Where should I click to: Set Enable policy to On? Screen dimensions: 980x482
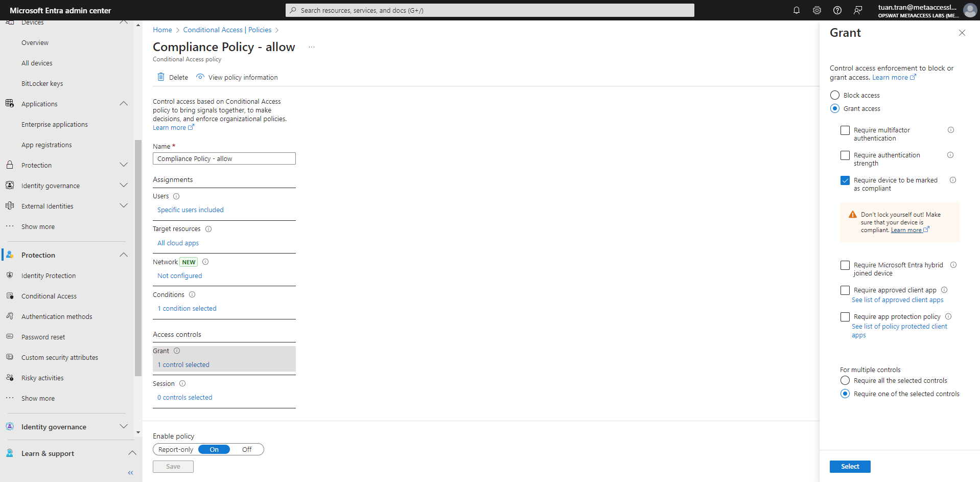point(214,449)
